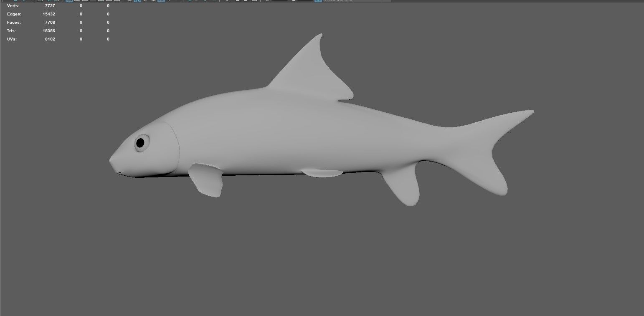Screen dimensions: 644x316
Task: Click the Verts label in poly count display
Action: [x=13, y=6]
